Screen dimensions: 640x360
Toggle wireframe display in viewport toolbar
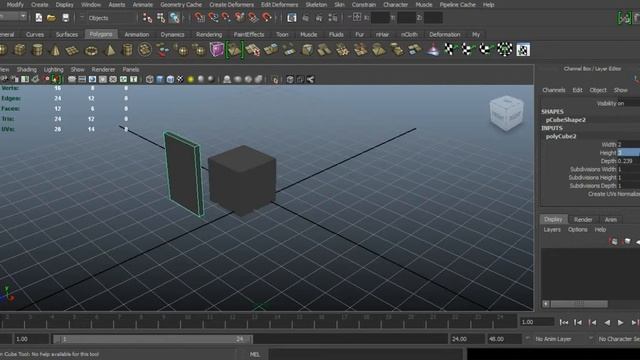click(x=150, y=79)
